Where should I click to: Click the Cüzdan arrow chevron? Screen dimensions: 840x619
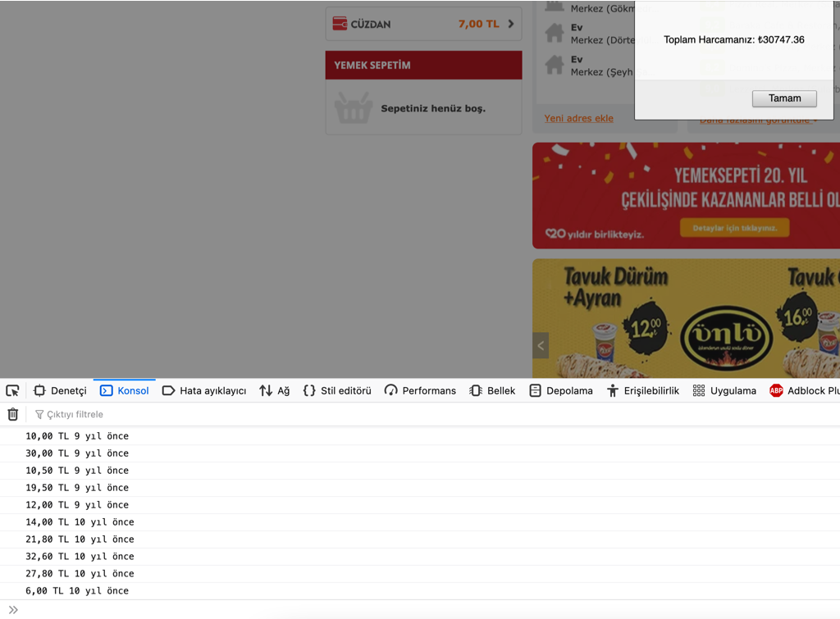pos(511,24)
